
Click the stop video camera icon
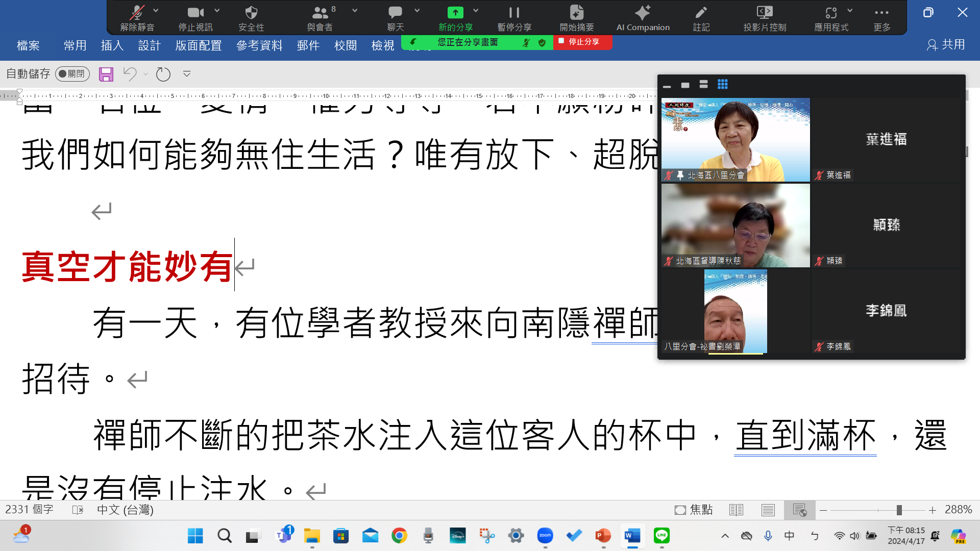(195, 12)
